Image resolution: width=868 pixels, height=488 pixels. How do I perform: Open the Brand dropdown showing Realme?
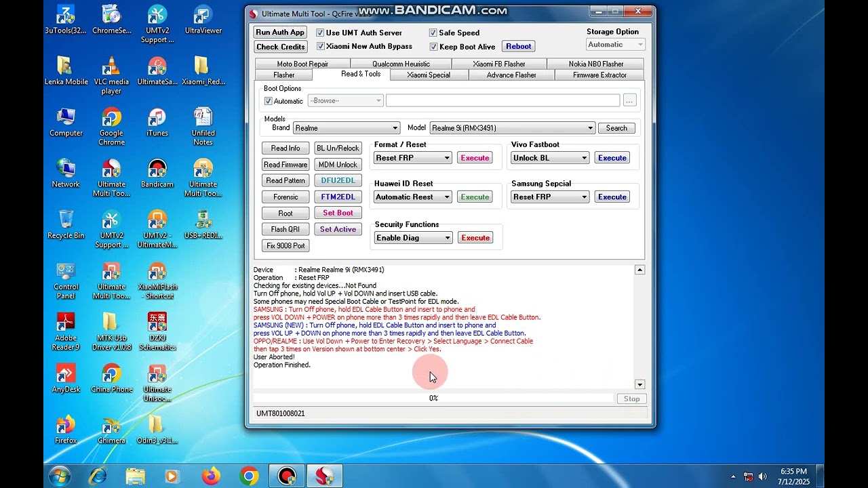tap(346, 128)
